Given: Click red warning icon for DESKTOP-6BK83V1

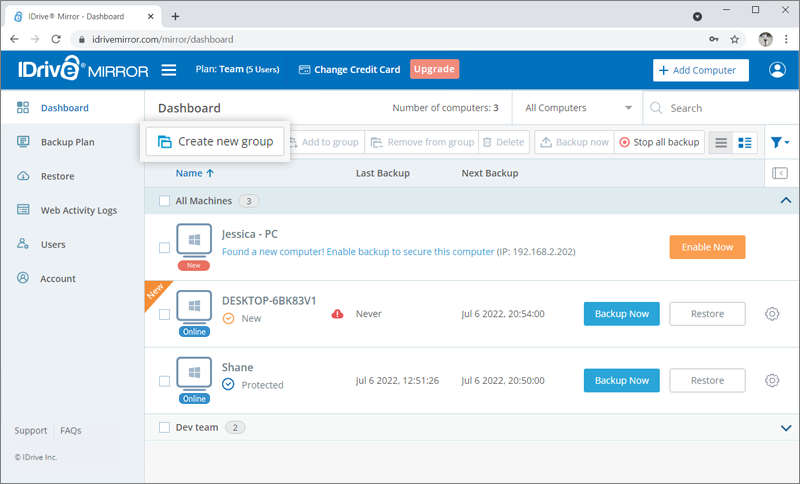Looking at the screenshot, I should pyautogui.click(x=337, y=314).
